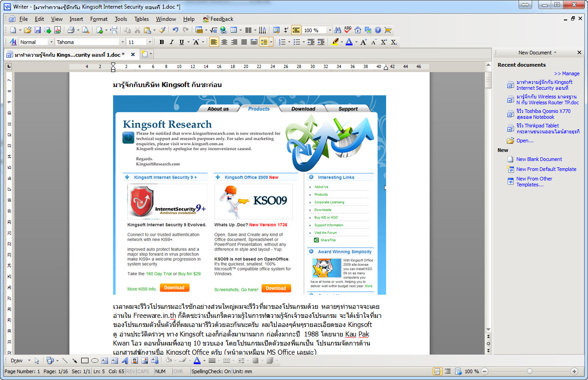Export the document as PDF

(58, 30)
